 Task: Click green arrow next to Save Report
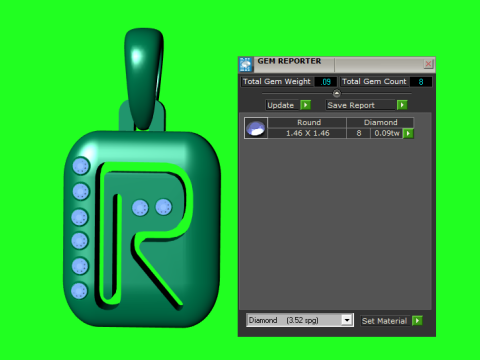pyautogui.click(x=402, y=105)
